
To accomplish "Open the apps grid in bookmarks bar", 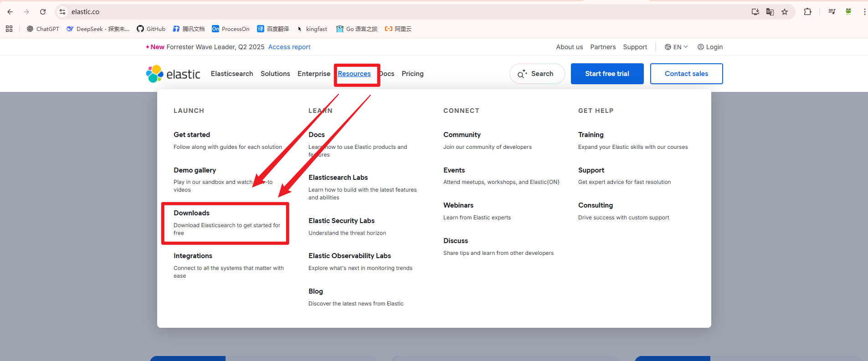I will pos(9,29).
